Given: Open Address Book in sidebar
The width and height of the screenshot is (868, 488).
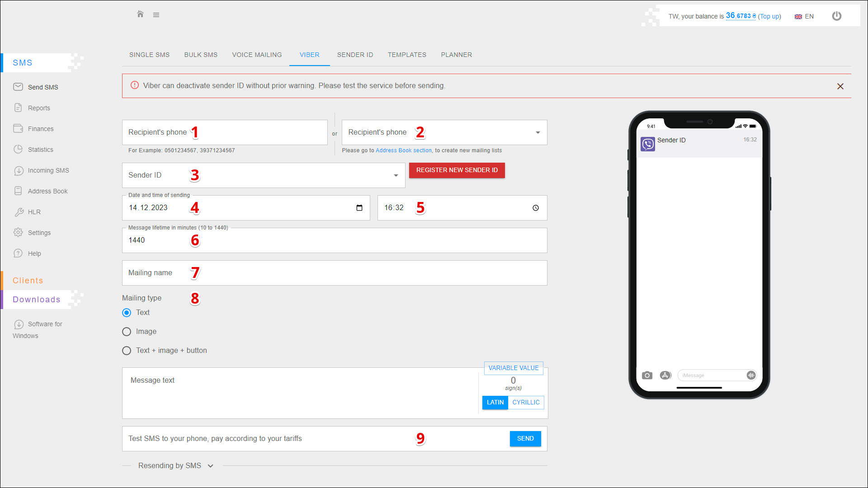Looking at the screenshot, I should 47,191.
